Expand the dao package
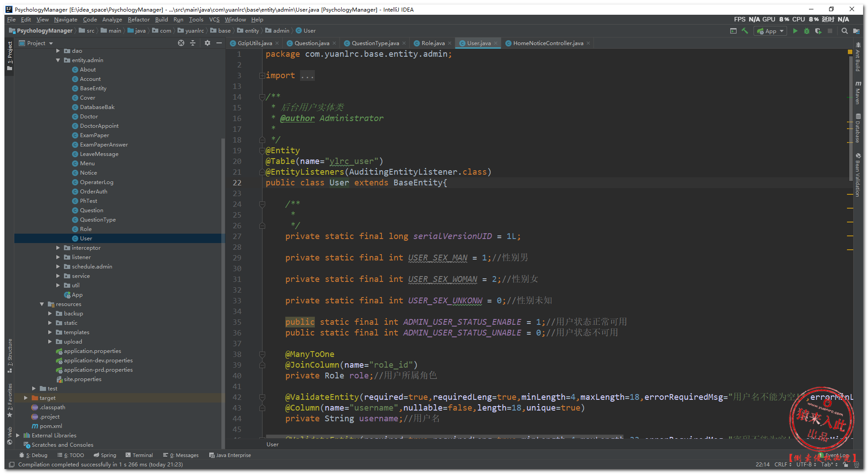The height and width of the screenshot is (474, 868). (58, 51)
